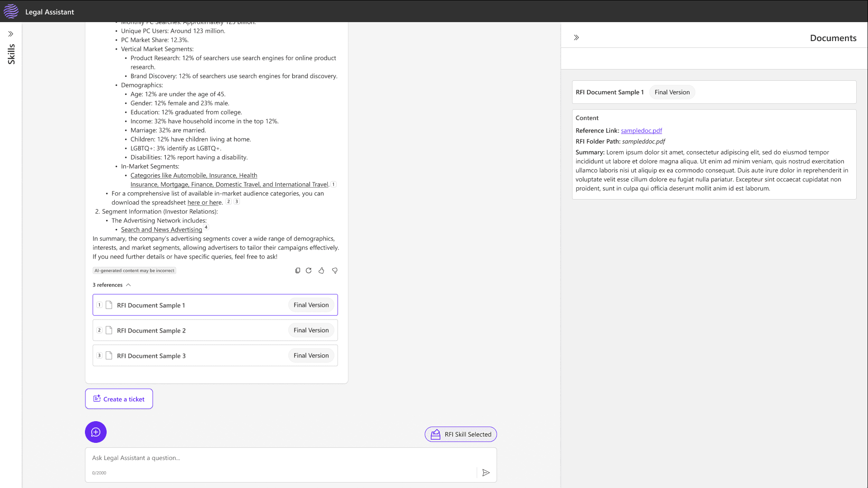Image resolution: width=868 pixels, height=488 pixels.
Task: Toggle the RFI Skill Selected chip
Action: click(x=460, y=434)
